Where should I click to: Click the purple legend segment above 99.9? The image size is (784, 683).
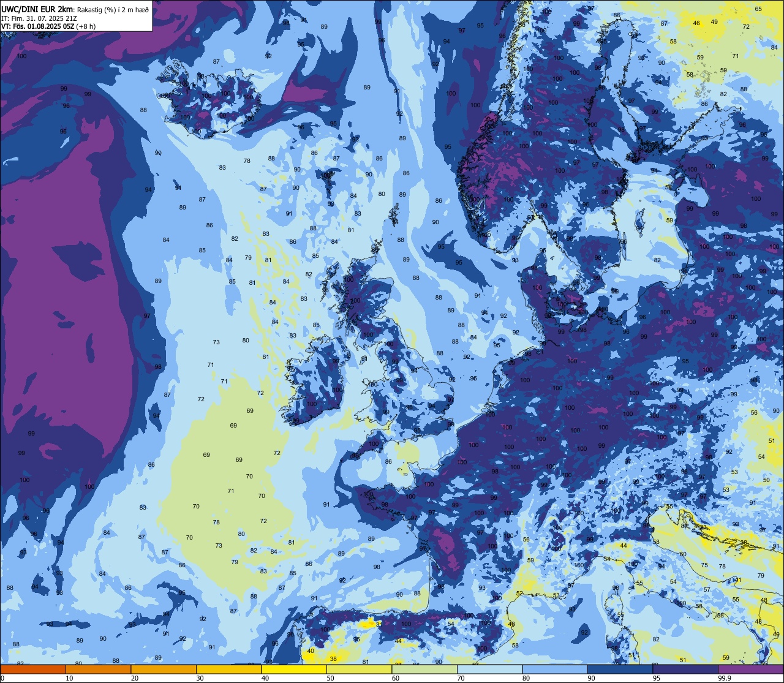pyautogui.click(x=750, y=669)
